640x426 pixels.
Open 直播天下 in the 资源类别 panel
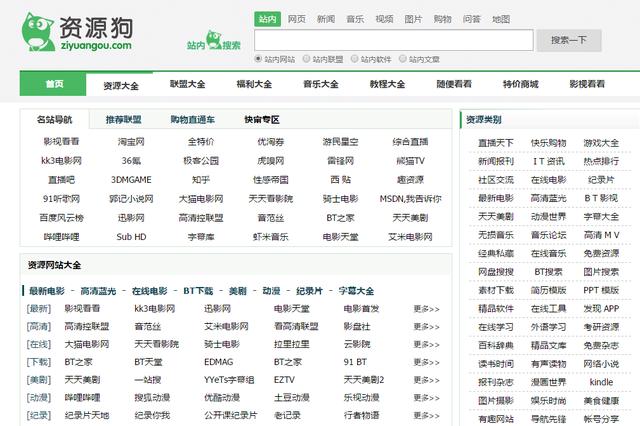pyautogui.click(x=496, y=143)
